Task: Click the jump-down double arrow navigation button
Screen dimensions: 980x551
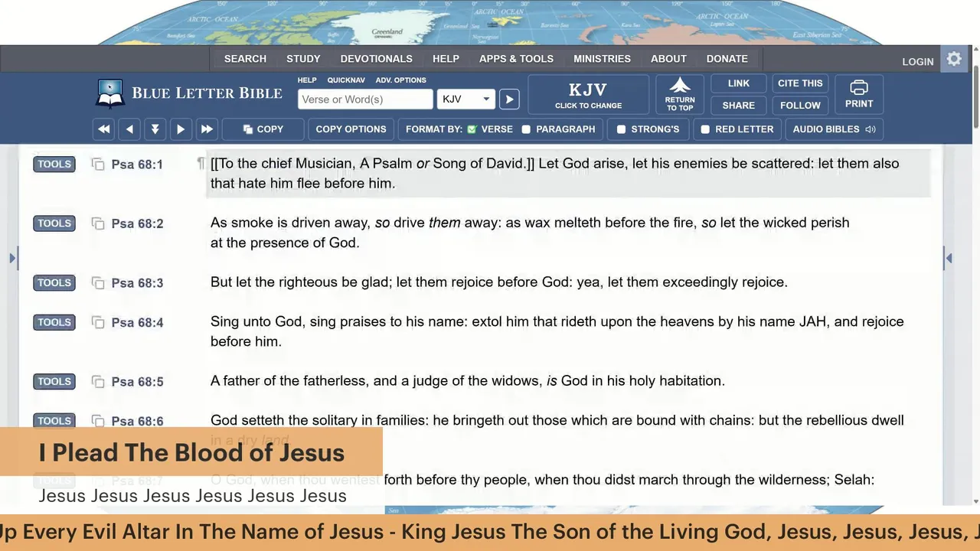Action: pyautogui.click(x=155, y=129)
